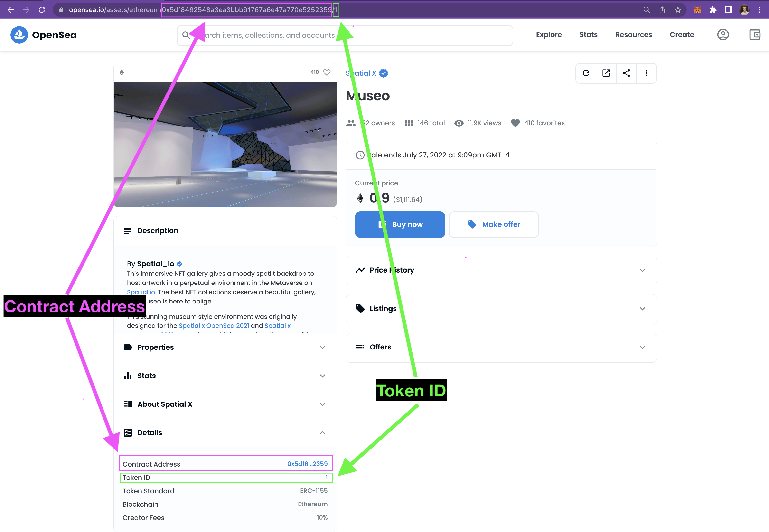Open the zoom magnifier in address bar
Image resolution: width=769 pixels, height=532 pixels.
tap(647, 10)
